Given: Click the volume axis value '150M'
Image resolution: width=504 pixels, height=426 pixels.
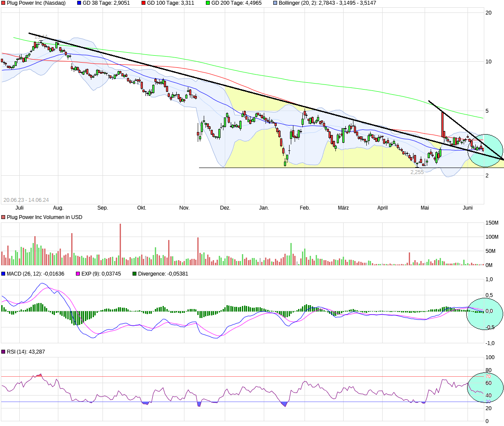Looking at the screenshot, I should pos(492,222).
